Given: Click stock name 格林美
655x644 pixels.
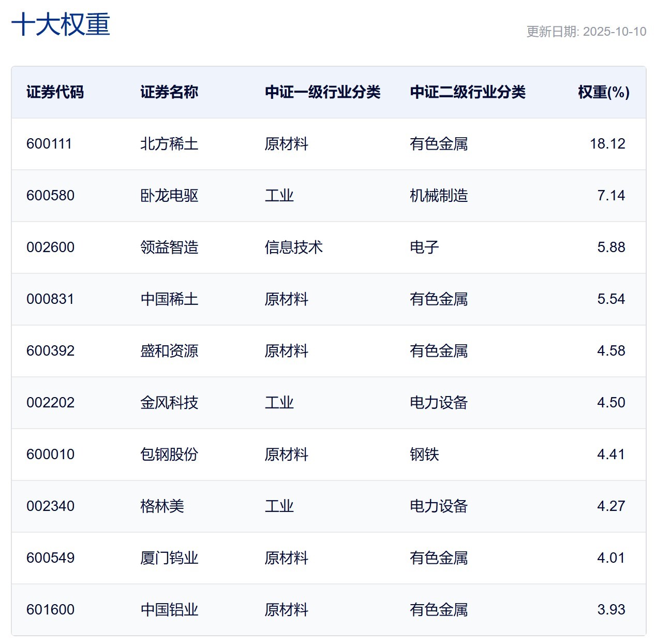Looking at the screenshot, I should point(162,506).
